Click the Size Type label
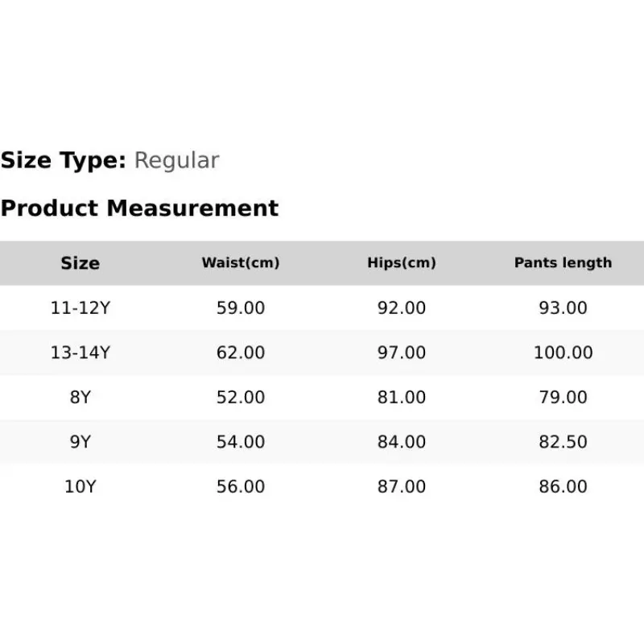This screenshot has width=644, height=644. tap(63, 160)
